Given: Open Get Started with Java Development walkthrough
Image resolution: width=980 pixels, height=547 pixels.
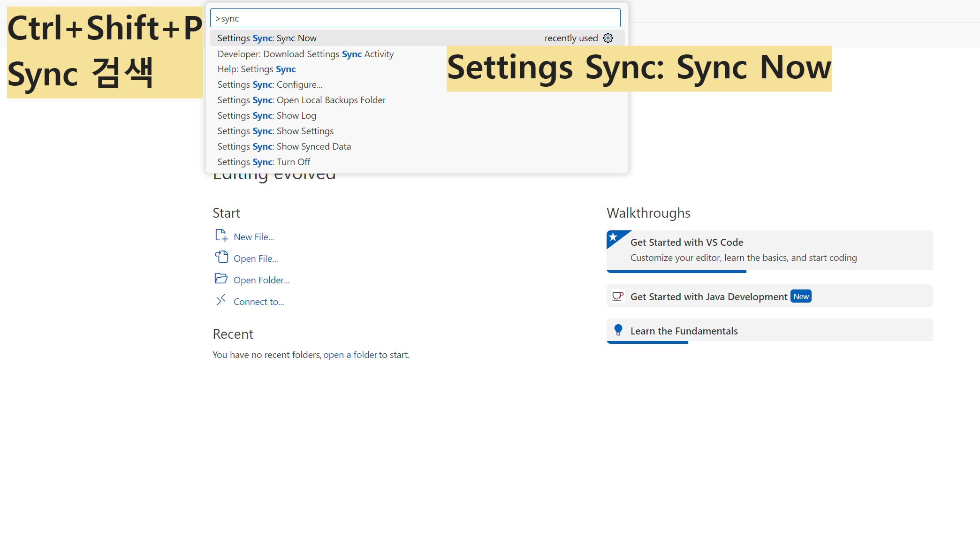Looking at the screenshot, I should pos(708,296).
